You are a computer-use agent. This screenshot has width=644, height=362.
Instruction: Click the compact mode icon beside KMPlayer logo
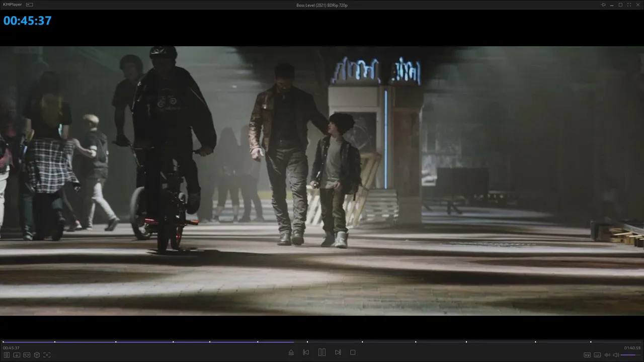[x=30, y=5]
